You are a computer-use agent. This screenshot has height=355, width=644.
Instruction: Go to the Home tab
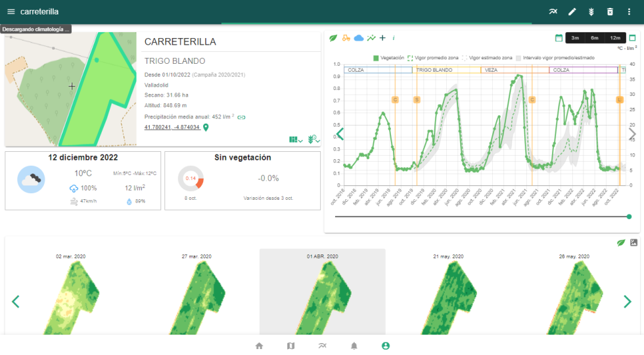(x=259, y=346)
